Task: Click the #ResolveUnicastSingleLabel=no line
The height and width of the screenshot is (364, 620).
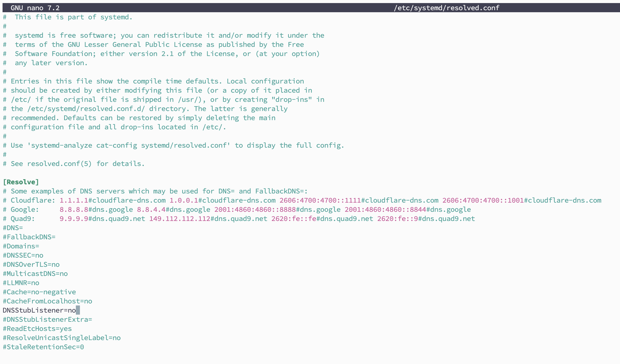Action: coord(62,338)
